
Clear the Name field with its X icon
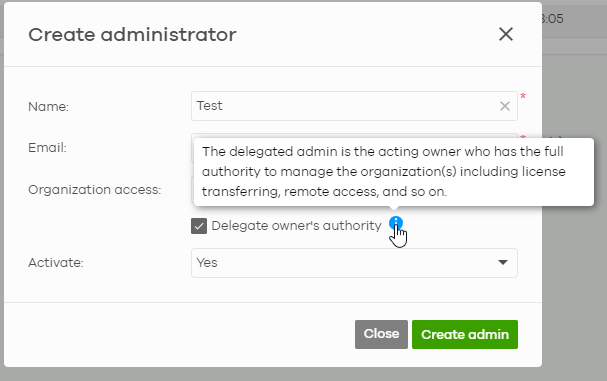[504, 106]
